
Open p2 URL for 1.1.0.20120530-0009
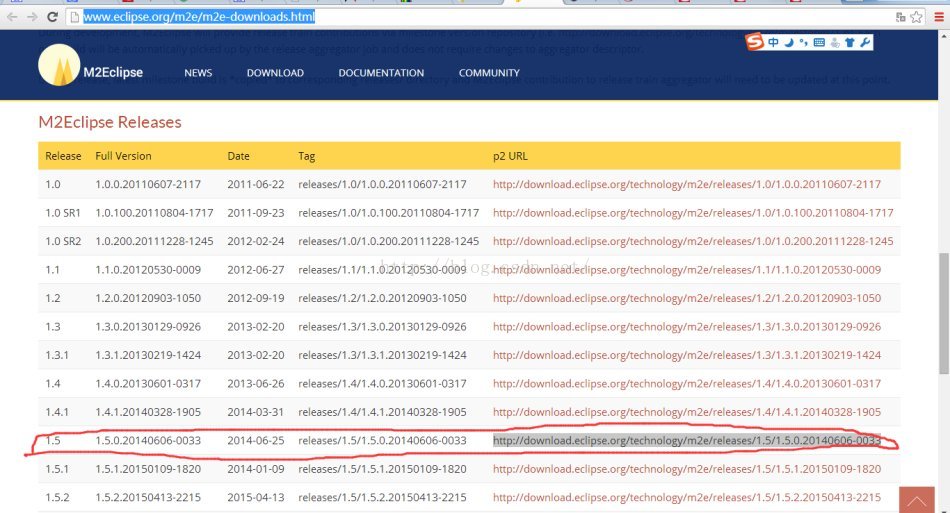(686, 270)
